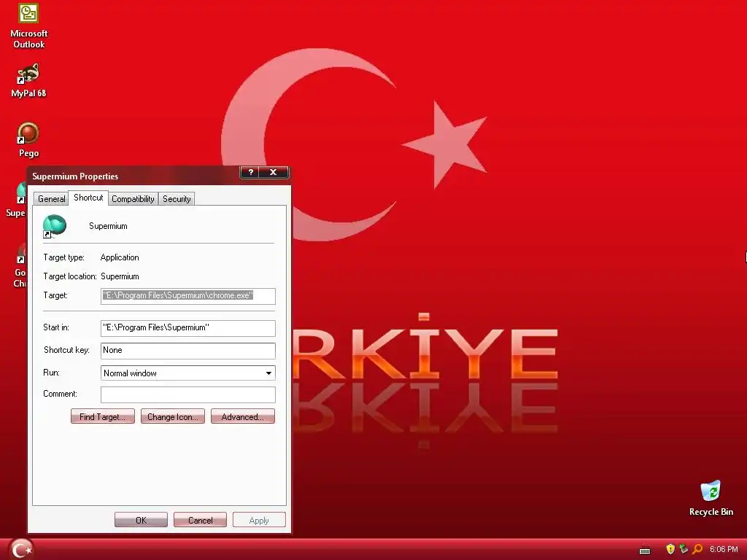Click the Find Target button
Viewport: 747px width, 560px height.
click(103, 416)
